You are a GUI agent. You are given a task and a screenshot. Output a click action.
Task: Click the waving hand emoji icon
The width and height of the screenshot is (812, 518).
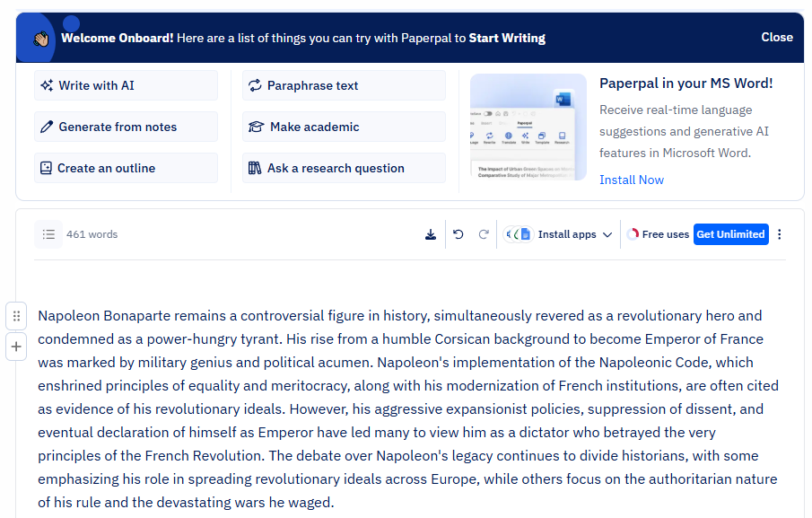point(41,39)
